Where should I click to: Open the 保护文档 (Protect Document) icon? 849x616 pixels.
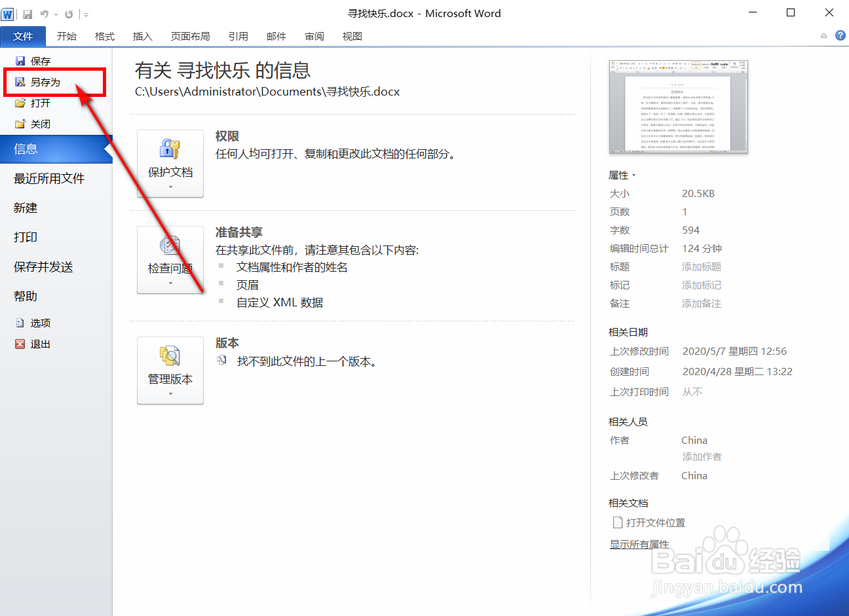tap(170, 164)
